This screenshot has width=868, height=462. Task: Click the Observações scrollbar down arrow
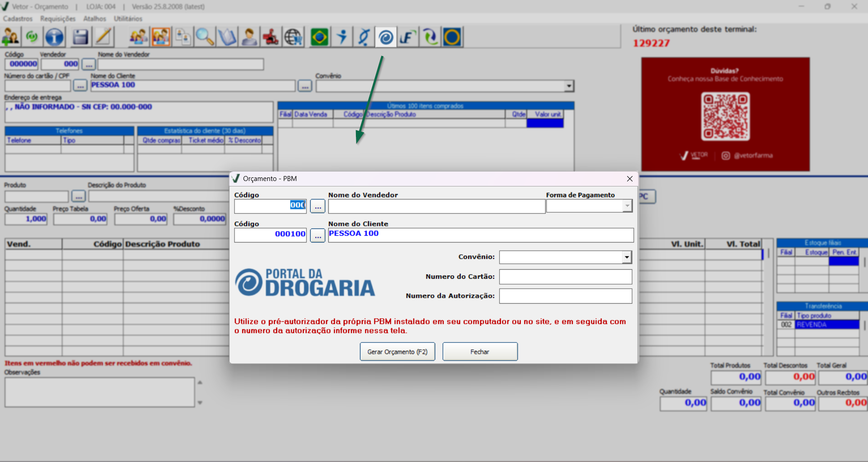pos(200,403)
